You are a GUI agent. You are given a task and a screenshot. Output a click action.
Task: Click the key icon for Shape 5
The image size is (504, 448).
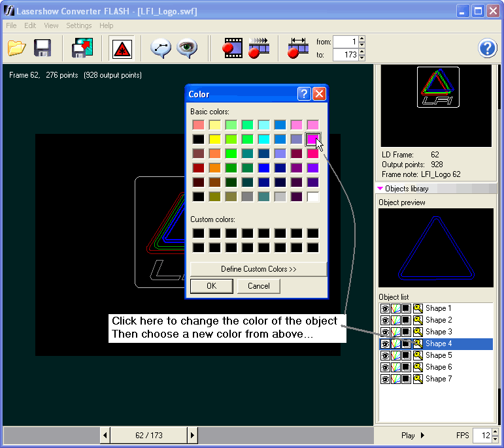(x=418, y=355)
